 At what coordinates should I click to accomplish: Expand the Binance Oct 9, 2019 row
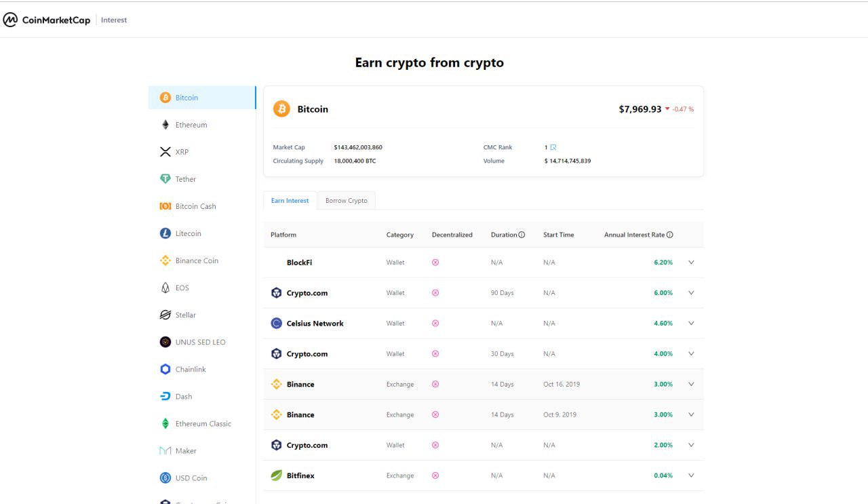tap(691, 414)
